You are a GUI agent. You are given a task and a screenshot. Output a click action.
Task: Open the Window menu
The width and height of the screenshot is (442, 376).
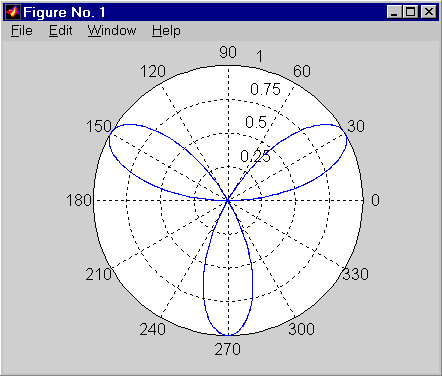(x=112, y=31)
